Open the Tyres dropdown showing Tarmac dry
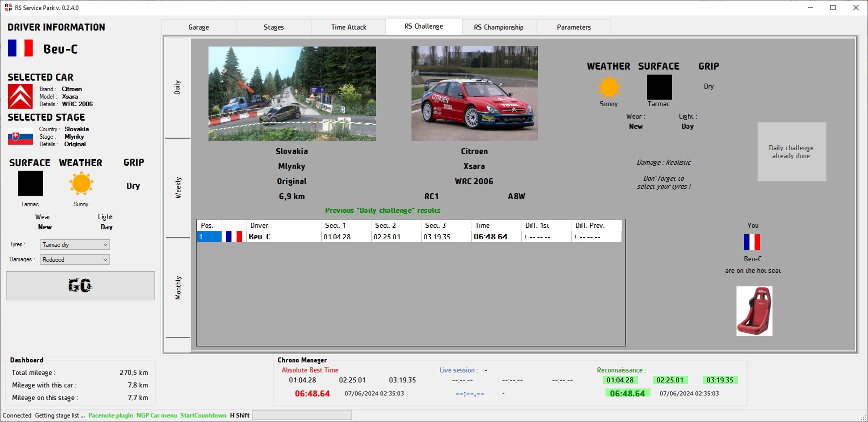The image size is (868, 422). tap(75, 244)
